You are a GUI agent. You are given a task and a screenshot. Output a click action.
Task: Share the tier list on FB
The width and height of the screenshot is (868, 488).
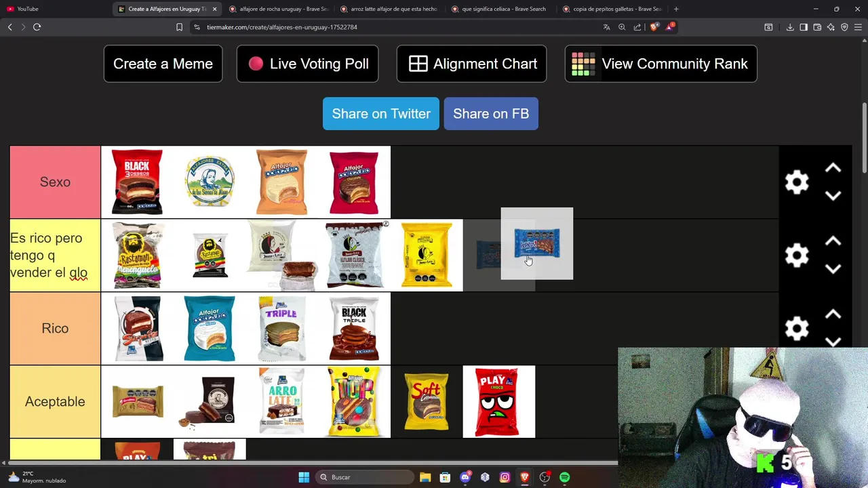491,114
